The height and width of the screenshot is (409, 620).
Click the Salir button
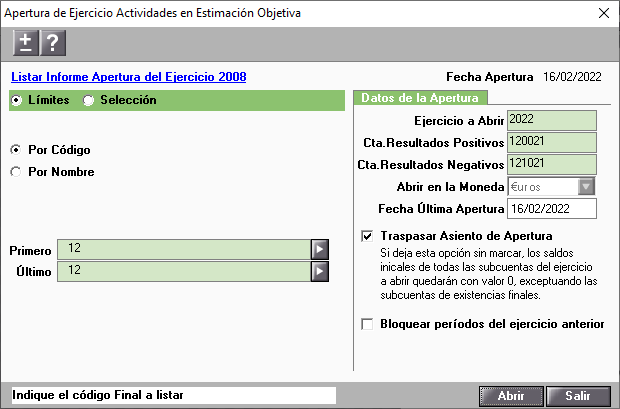click(x=578, y=396)
